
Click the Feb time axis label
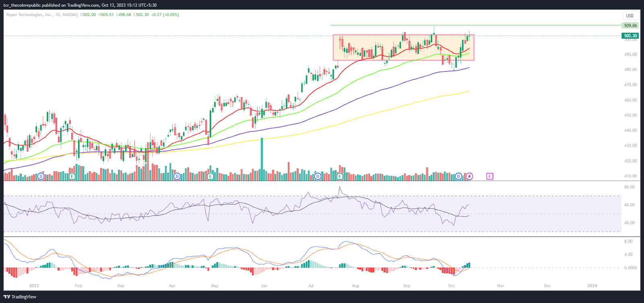click(78, 286)
